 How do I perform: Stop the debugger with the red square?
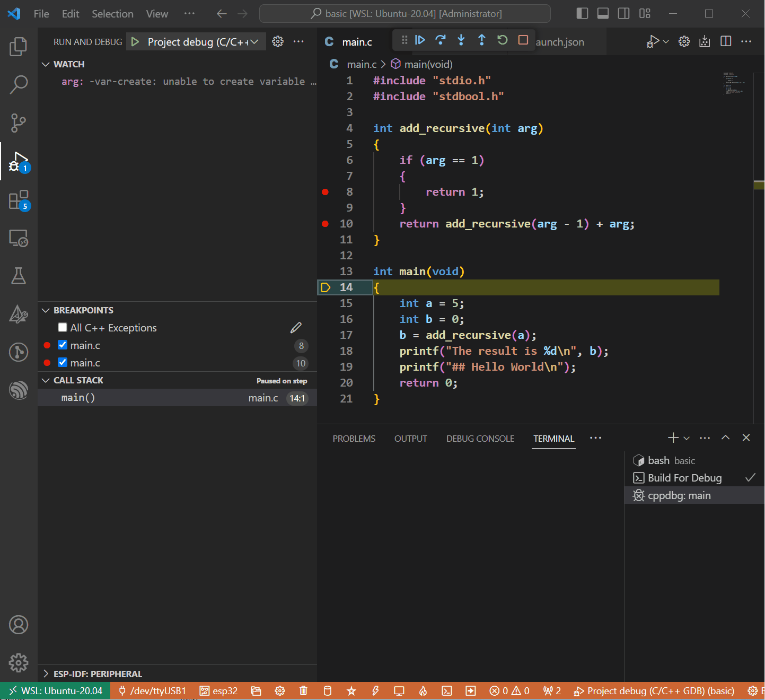coord(523,40)
